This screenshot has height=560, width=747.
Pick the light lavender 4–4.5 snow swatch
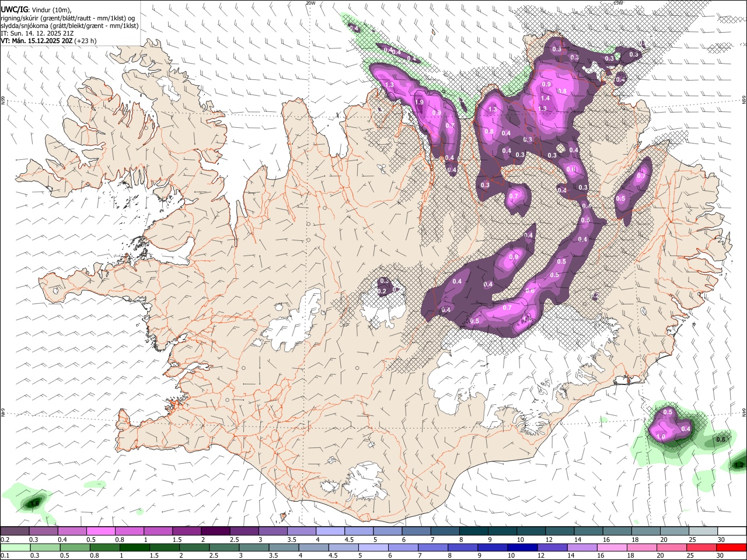click(x=330, y=531)
